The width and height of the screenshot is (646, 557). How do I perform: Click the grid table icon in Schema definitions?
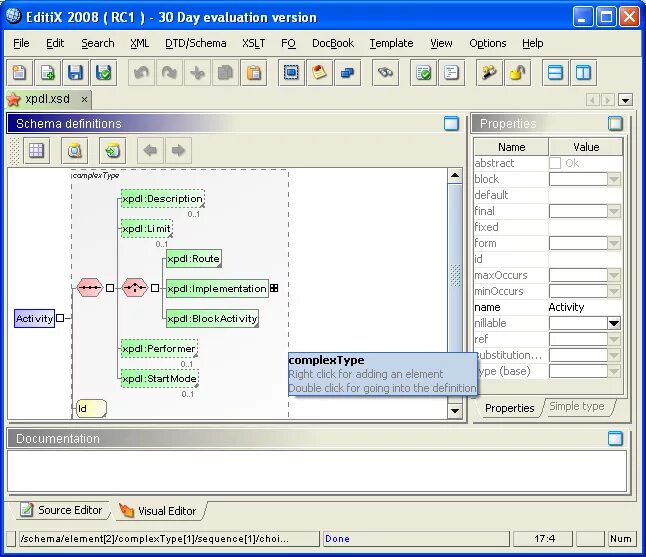pos(36,150)
